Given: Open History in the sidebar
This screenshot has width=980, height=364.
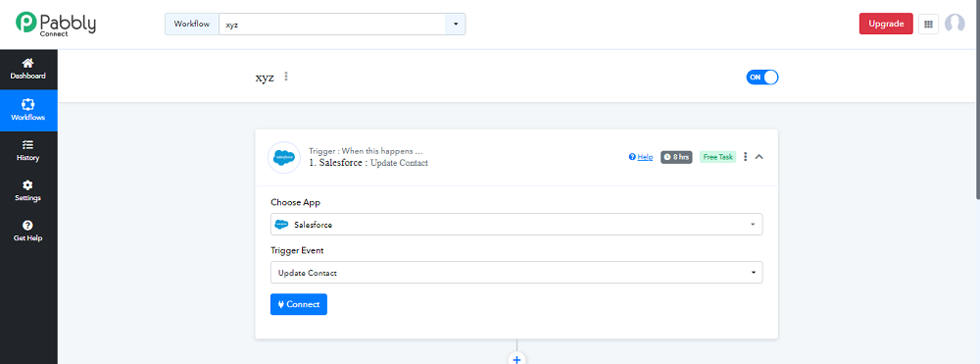Looking at the screenshot, I should click(28, 151).
